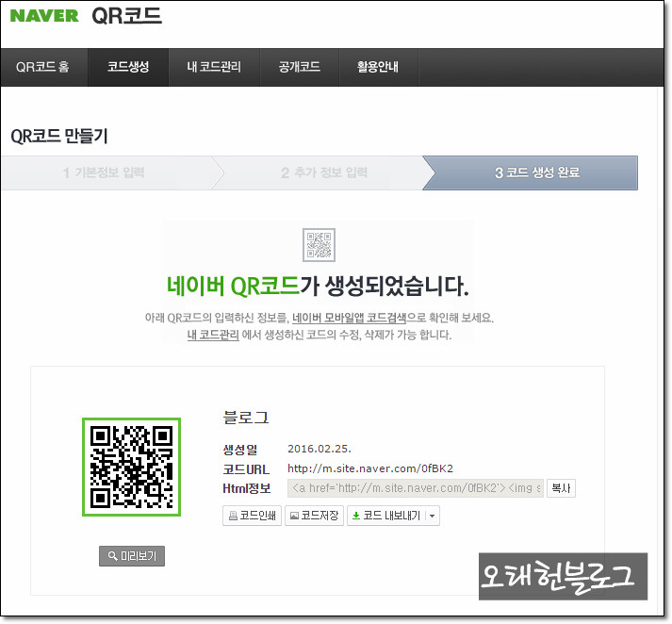Click the generated QR code image
This screenshot has height=624, width=672.
[x=131, y=467]
